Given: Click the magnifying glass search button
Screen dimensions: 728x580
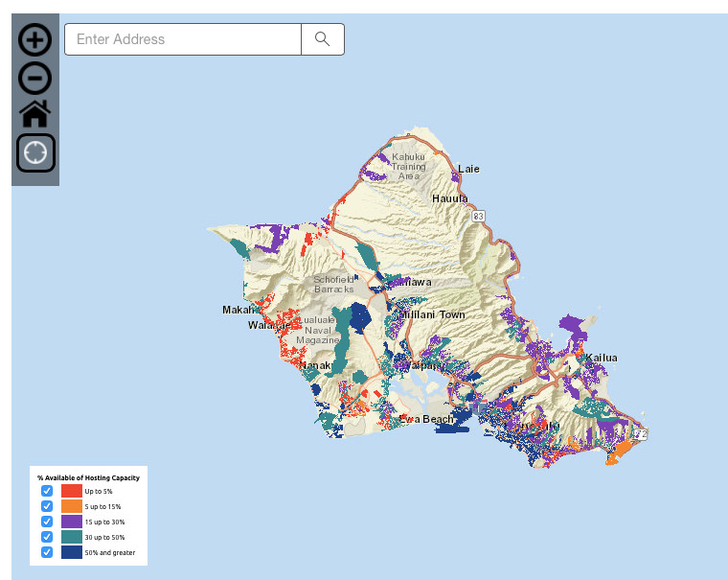Looking at the screenshot, I should [x=323, y=39].
